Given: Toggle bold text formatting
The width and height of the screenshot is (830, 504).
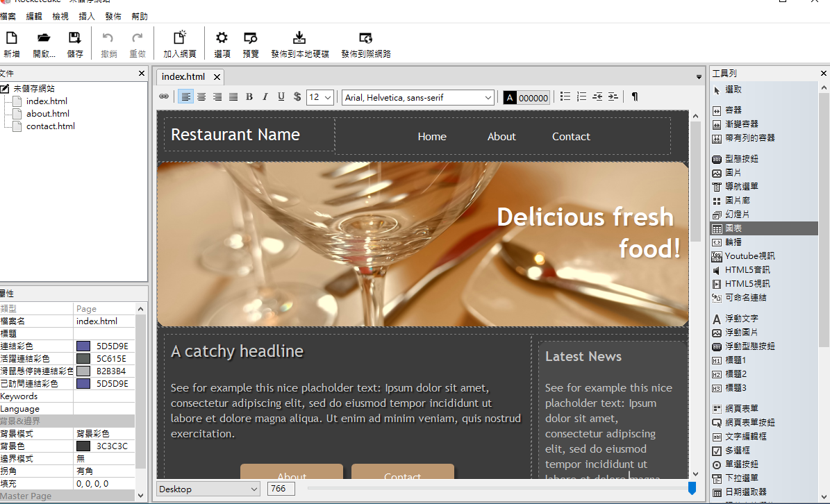Looking at the screenshot, I should [249, 97].
